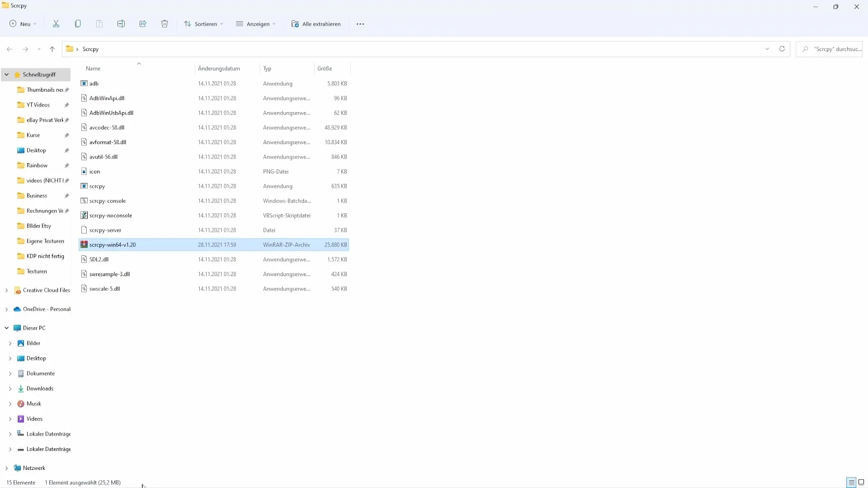Open the Anzeigen dropdown
Image resolution: width=868 pixels, height=488 pixels.
256,24
